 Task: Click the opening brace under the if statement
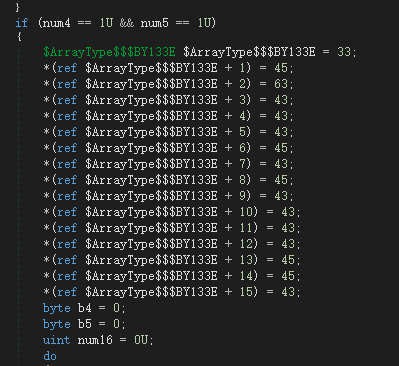tap(19, 37)
